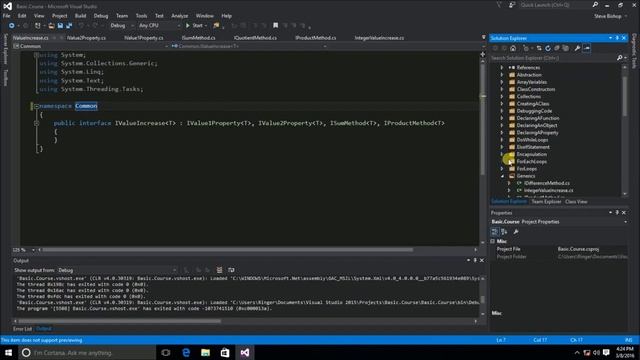Open the Debug menu
The image size is (640, 360).
click(x=101, y=16)
